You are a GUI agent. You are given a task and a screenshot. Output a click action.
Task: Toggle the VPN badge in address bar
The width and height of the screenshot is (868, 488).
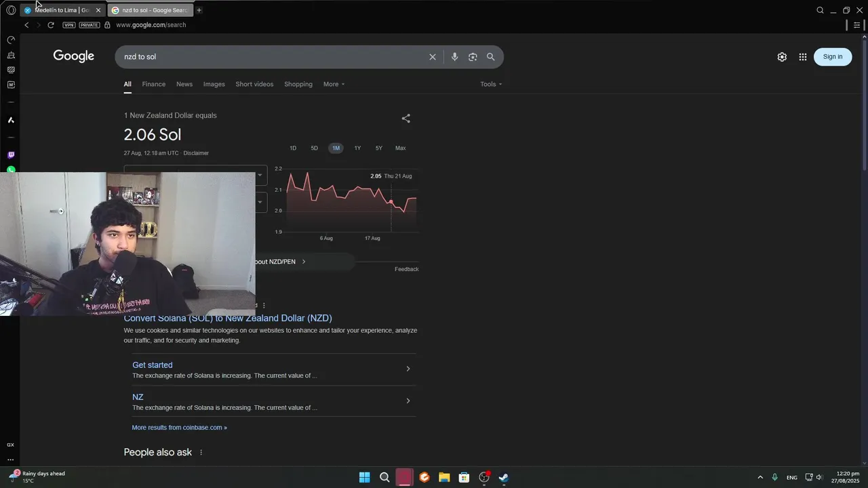click(x=69, y=25)
